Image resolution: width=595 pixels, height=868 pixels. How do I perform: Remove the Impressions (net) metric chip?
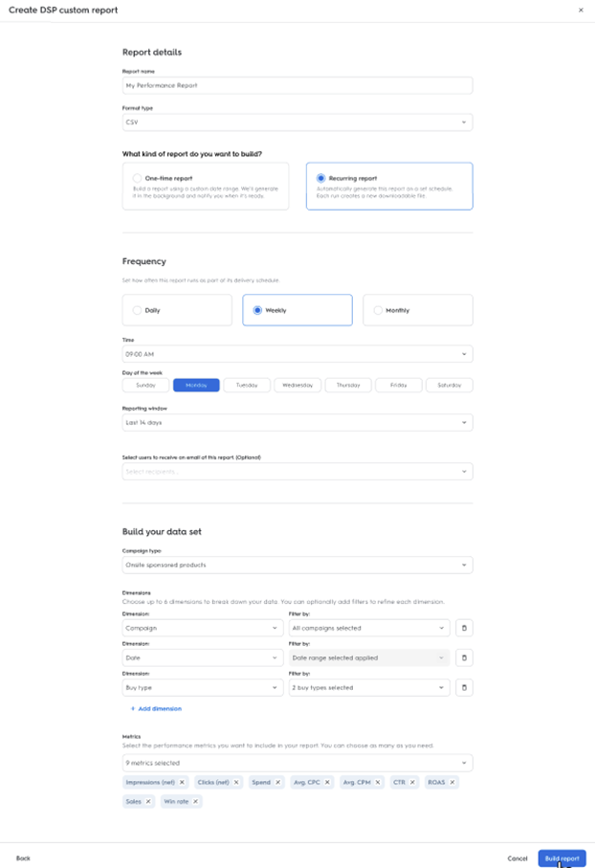(182, 782)
